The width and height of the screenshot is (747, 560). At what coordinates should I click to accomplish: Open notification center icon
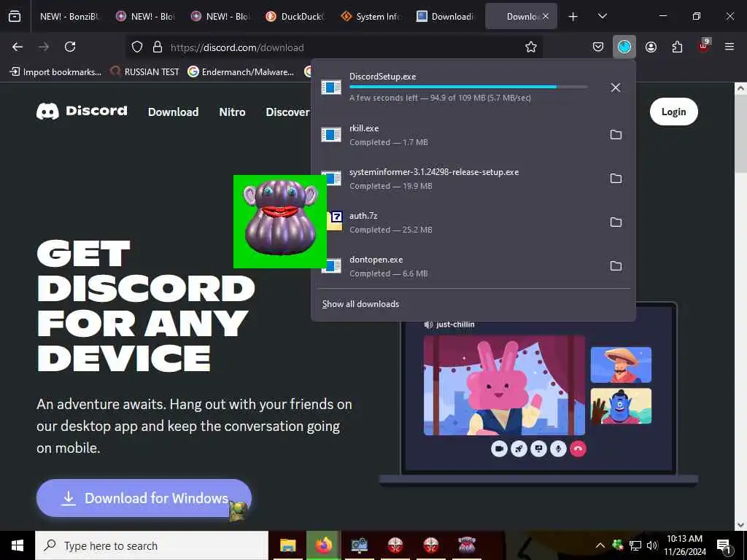click(723, 546)
